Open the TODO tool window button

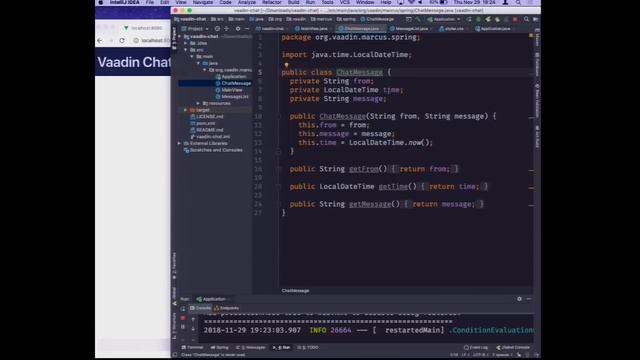[308, 347]
